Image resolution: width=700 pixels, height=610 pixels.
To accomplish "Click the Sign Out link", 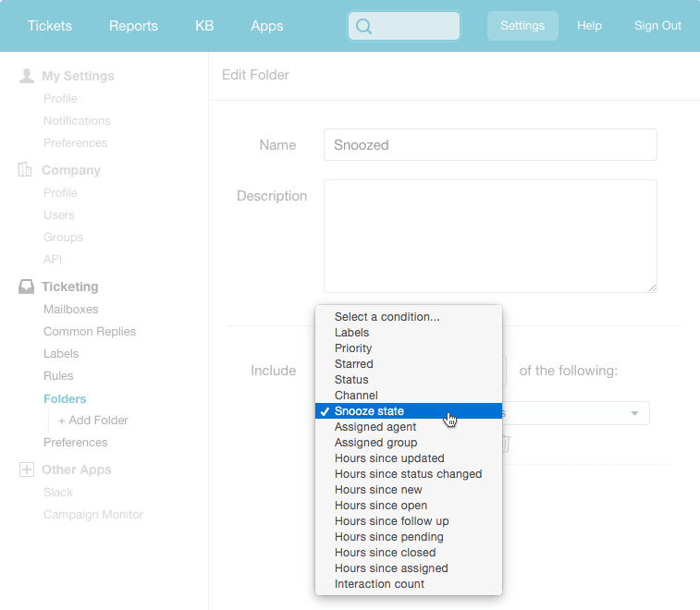I will (657, 26).
